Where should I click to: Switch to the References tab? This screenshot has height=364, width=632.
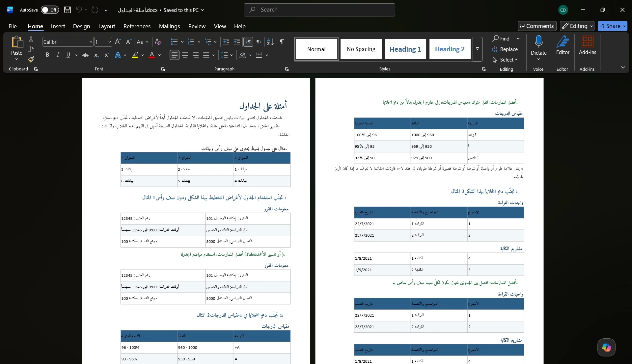[x=137, y=26]
